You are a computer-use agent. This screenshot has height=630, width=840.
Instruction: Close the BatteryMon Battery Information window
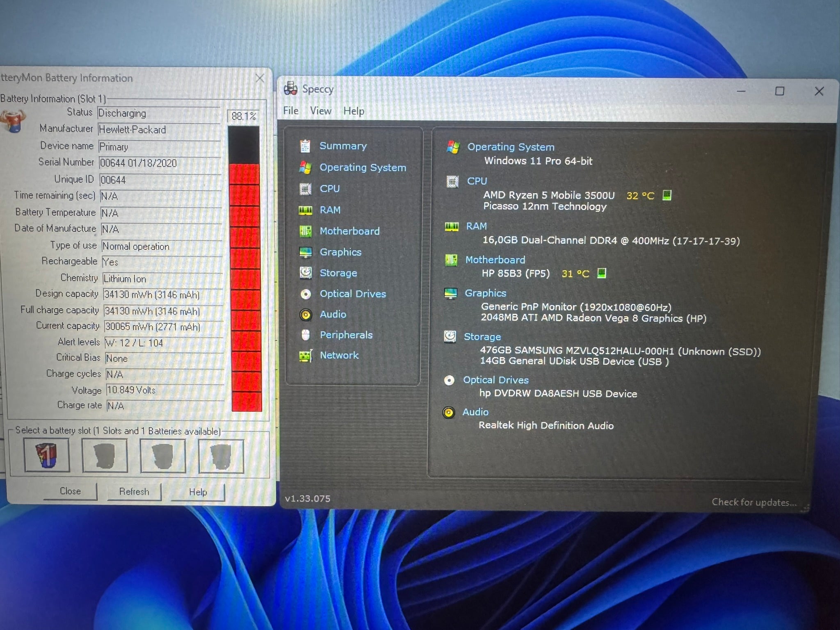click(x=260, y=78)
